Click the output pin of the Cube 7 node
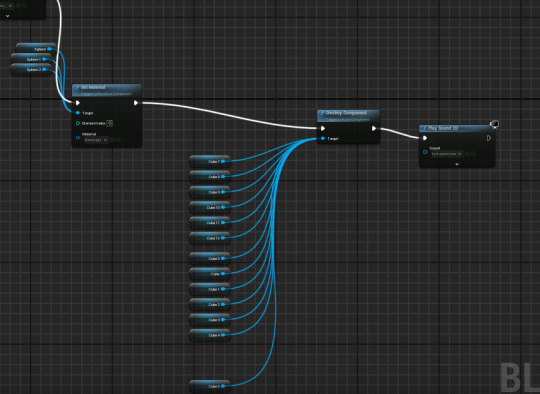 coord(223,161)
